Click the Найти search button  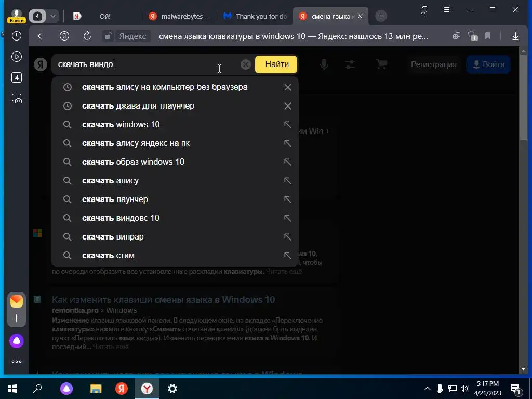click(276, 64)
